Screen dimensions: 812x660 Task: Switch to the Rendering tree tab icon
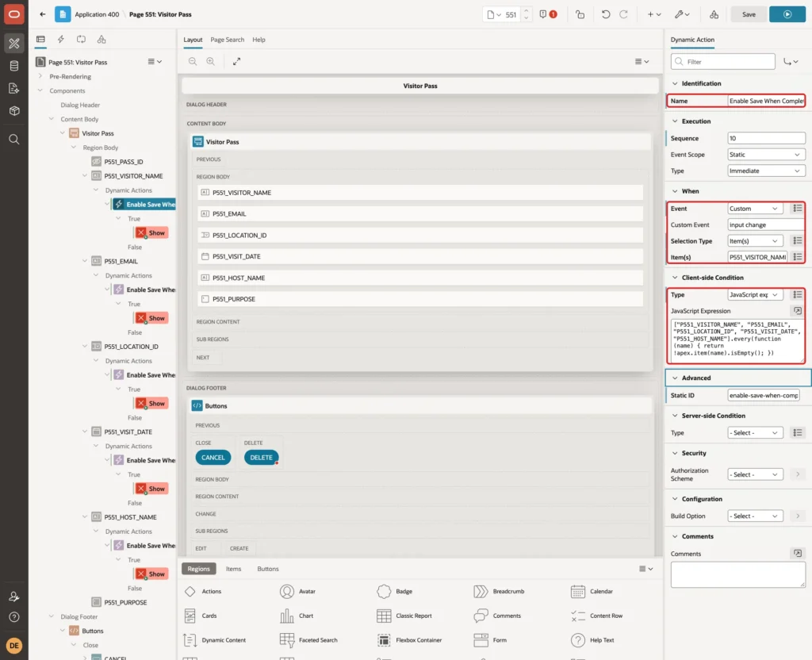[40, 40]
